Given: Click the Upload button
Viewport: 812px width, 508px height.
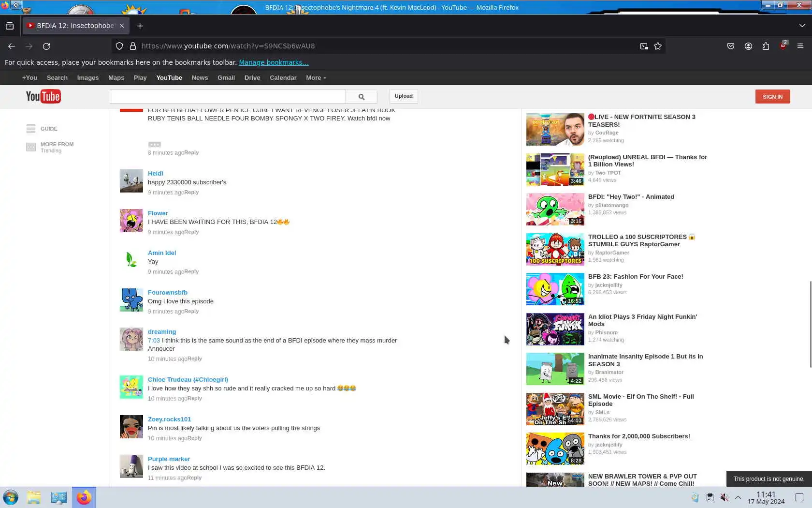Looking at the screenshot, I should pos(404,96).
